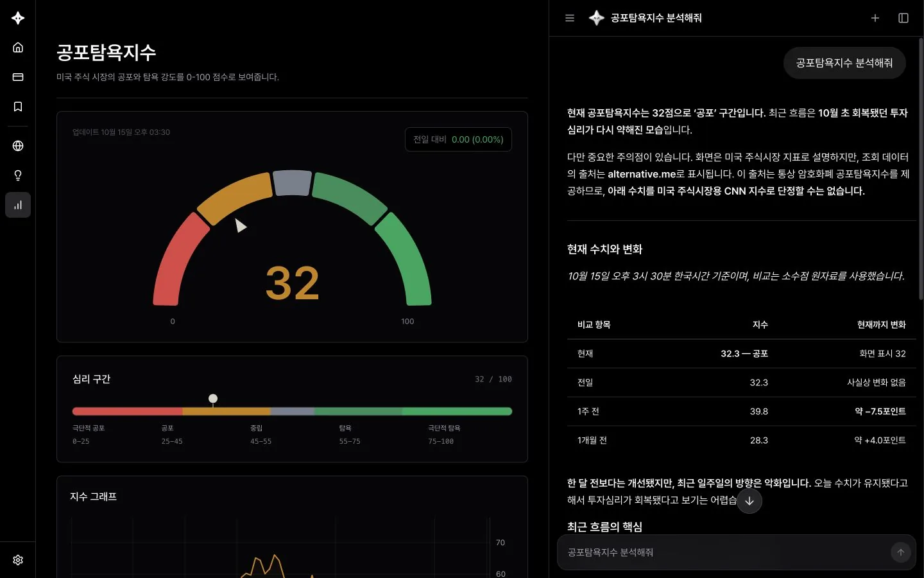This screenshot has height=578, width=924.
Task: Open the lightbulb icon in the sidebar
Action: pyautogui.click(x=18, y=175)
